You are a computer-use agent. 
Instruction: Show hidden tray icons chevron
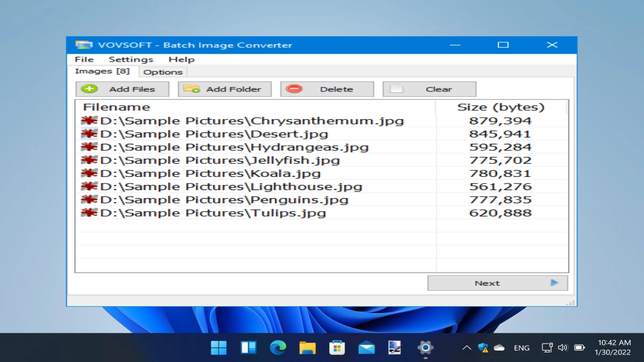(x=466, y=347)
